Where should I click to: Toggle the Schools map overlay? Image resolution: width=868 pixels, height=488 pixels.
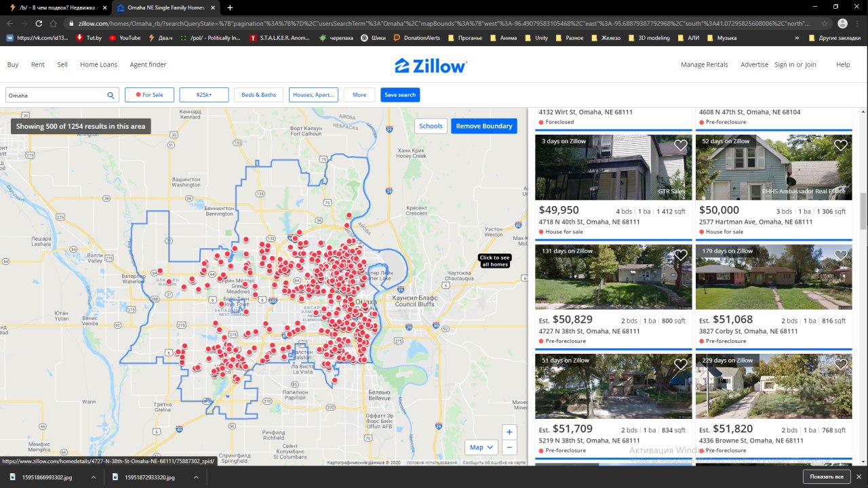(431, 126)
